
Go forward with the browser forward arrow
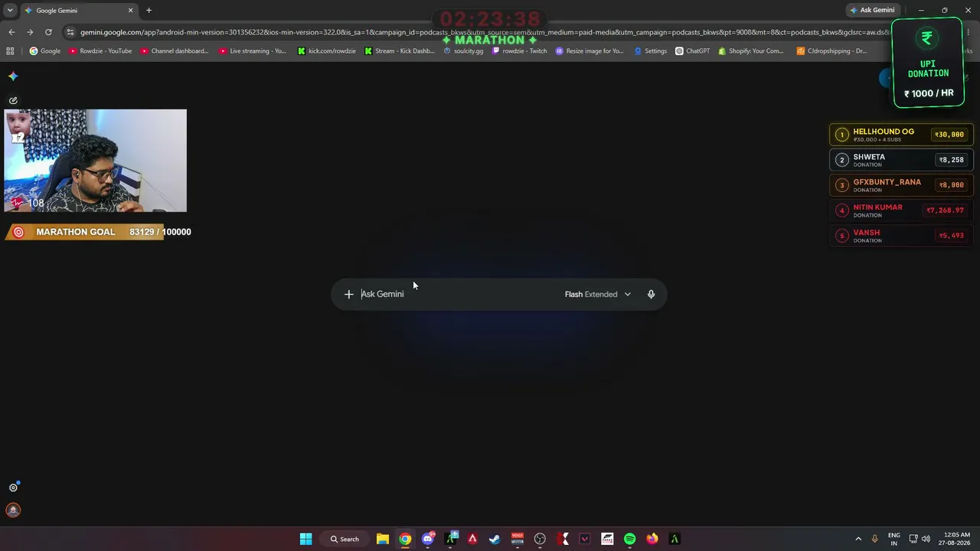coord(30,32)
